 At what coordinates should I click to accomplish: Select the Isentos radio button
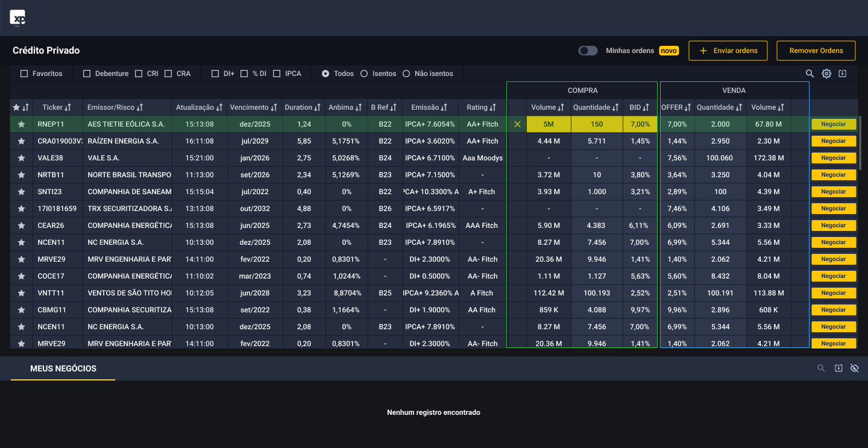point(364,74)
